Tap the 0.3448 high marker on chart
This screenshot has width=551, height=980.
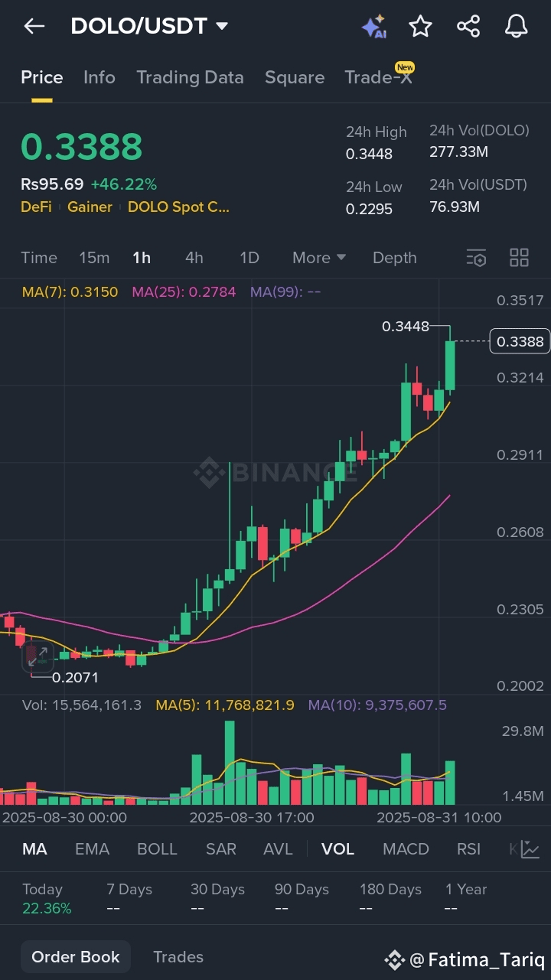(x=406, y=327)
